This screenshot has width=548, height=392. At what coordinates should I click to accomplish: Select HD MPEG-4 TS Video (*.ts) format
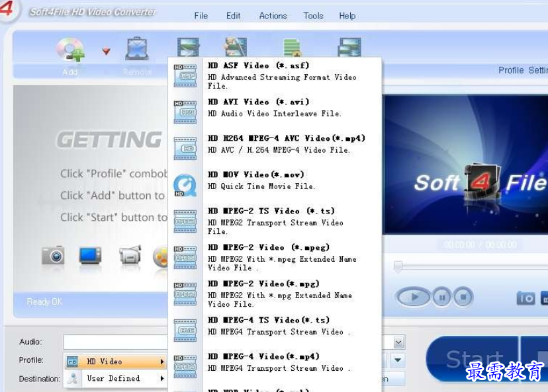[x=275, y=331]
